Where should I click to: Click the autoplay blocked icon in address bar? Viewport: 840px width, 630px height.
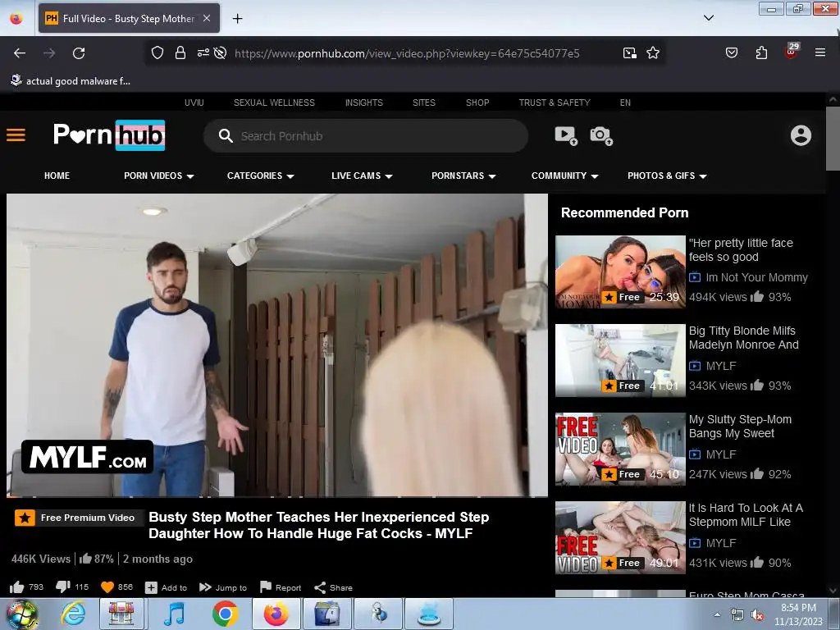(x=220, y=53)
